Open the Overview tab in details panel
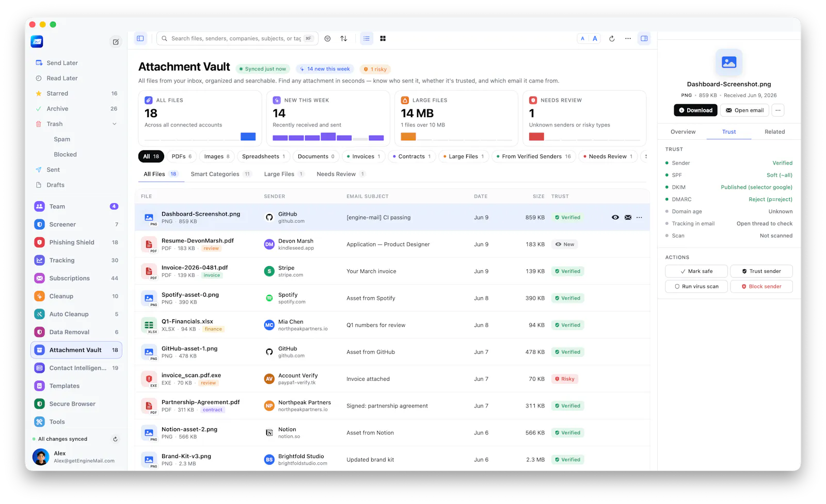This screenshot has height=504, width=826. [x=682, y=132]
